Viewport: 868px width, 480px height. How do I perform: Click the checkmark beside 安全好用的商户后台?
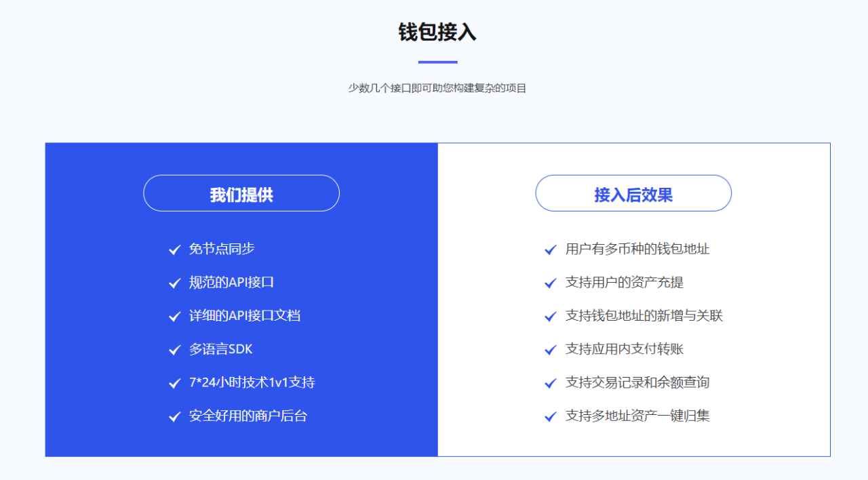tap(174, 416)
